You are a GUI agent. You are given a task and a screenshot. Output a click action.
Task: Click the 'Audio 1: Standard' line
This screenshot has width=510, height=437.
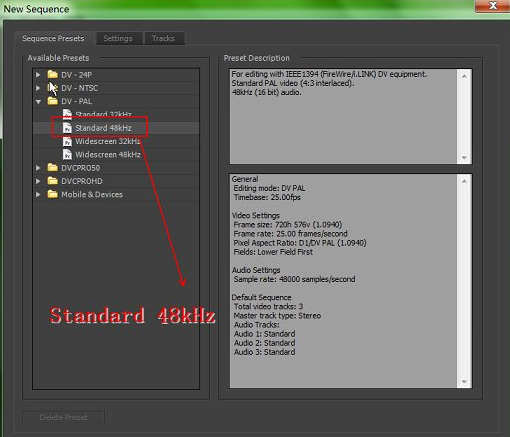tap(265, 334)
